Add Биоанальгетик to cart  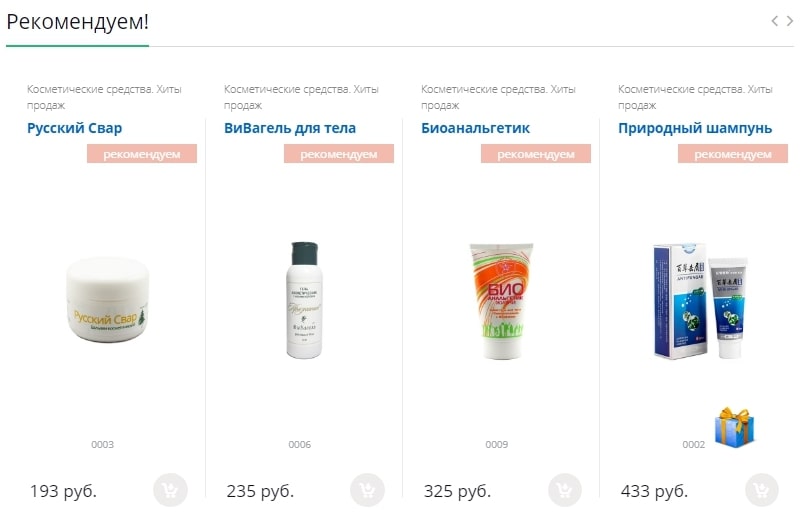click(x=565, y=490)
